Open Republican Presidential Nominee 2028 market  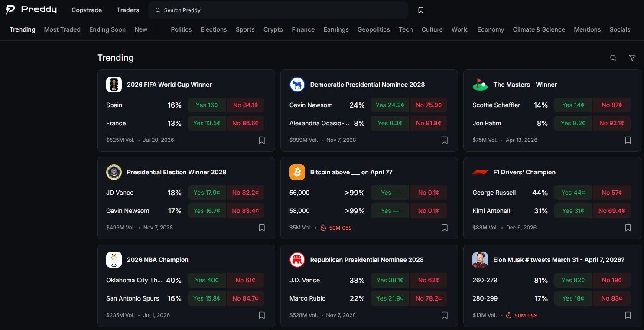point(367,260)
